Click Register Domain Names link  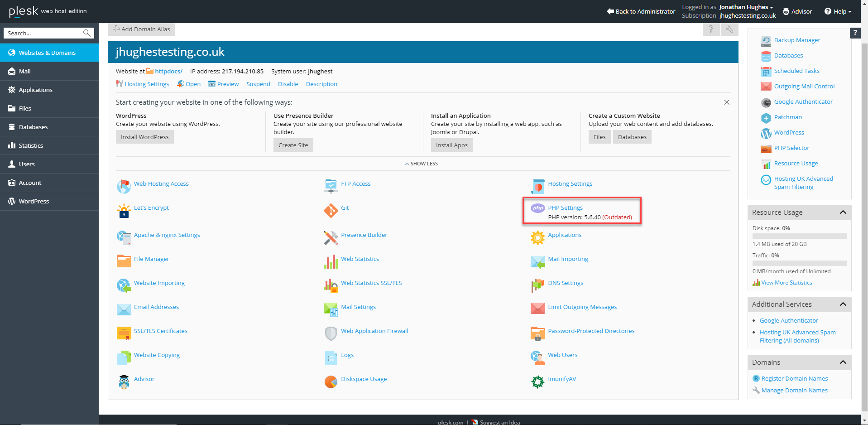pyautogui.click(x=795, y=378)
